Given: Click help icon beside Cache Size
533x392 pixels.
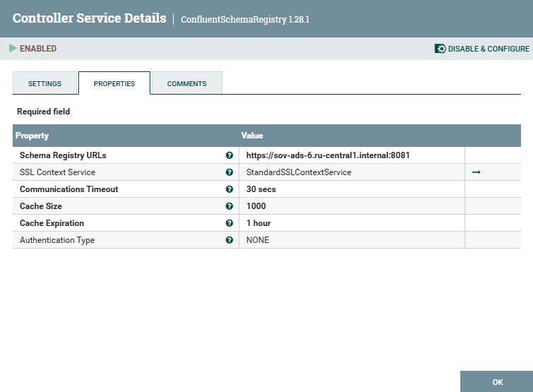Looking at the screenshot, I should tap(229, 206).
